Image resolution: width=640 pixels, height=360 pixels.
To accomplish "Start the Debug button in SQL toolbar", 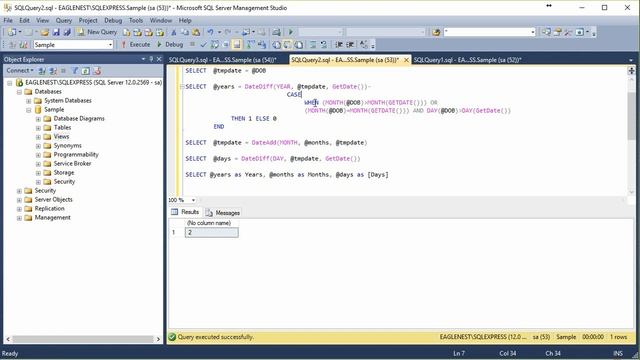I will (170, 44).
